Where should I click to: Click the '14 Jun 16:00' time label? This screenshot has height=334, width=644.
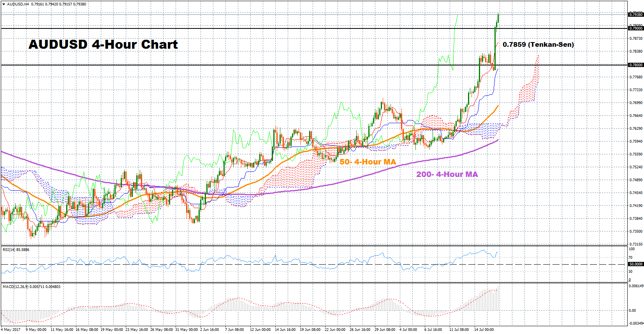[285, 330]
